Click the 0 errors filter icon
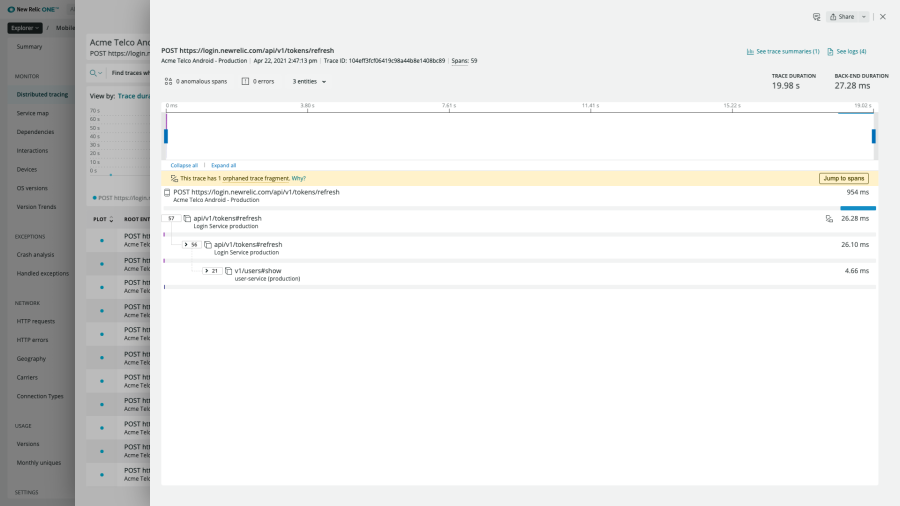The image size is (900, 506). coord(245,81)
